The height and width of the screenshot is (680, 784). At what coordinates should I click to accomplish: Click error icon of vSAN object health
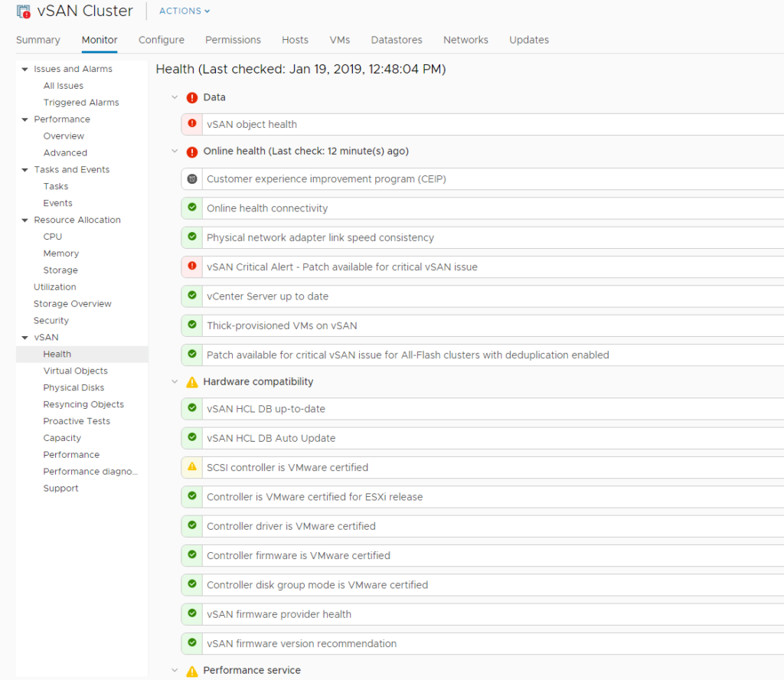(x=192, y=123)
